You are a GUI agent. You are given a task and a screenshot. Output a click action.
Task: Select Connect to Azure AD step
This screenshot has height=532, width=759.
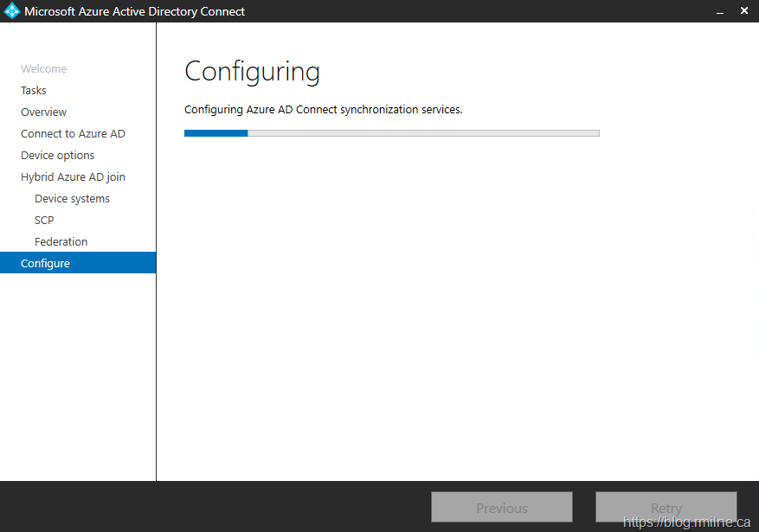[x=73, y=134]
